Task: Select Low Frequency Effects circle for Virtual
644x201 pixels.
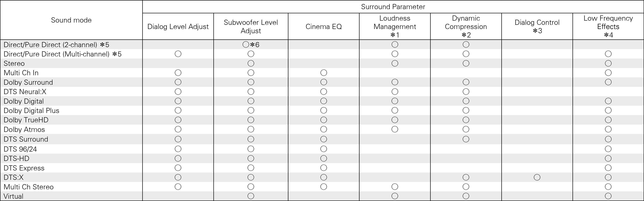Action: point(608,196)
